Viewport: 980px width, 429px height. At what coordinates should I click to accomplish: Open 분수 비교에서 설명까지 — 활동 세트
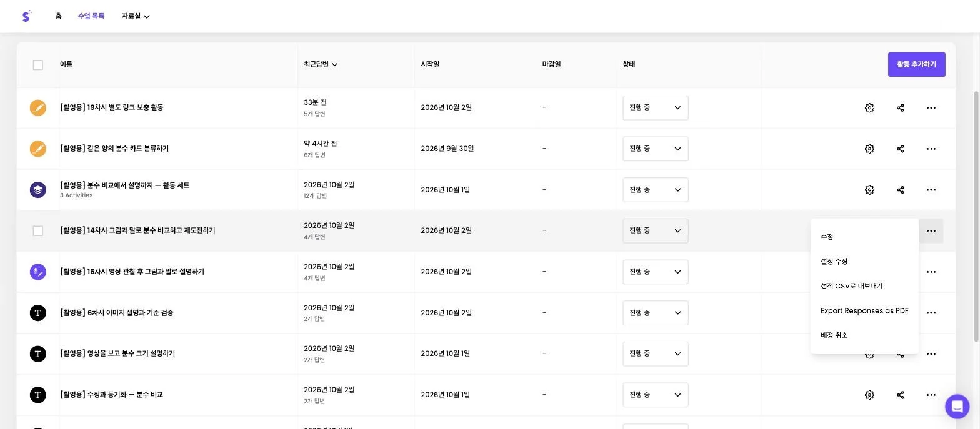pyautogui.click(x=124, y=185)
